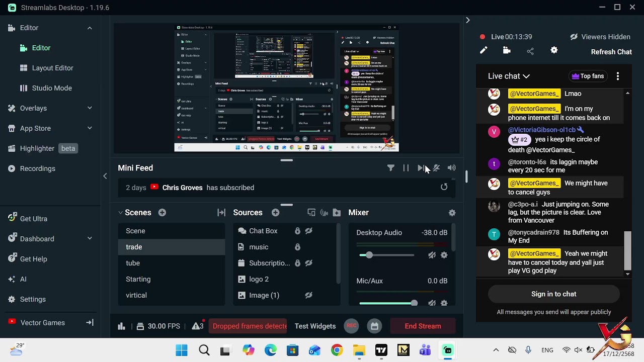Open Mixer advanced audio settings gear
Screen dimensions: 644x362
point(452,213)
